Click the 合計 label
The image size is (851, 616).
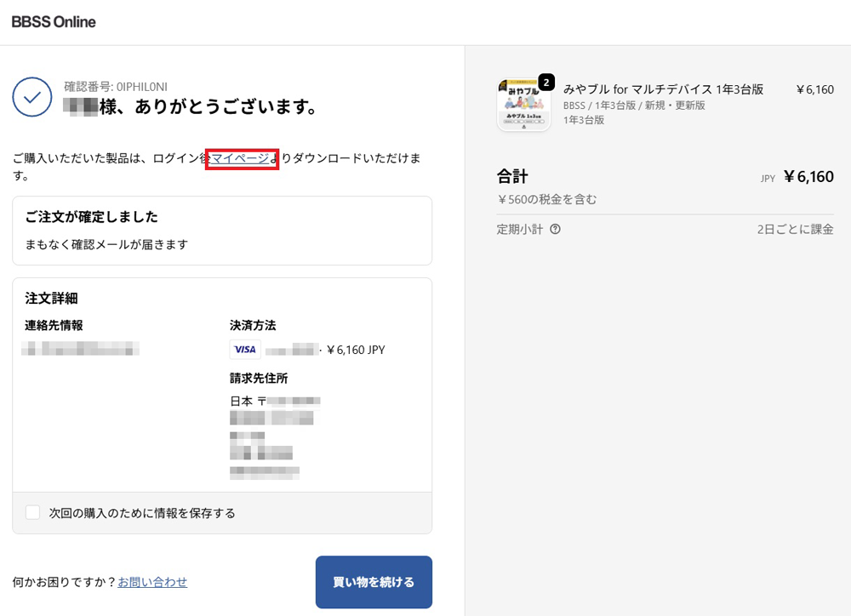coord(512,176)
